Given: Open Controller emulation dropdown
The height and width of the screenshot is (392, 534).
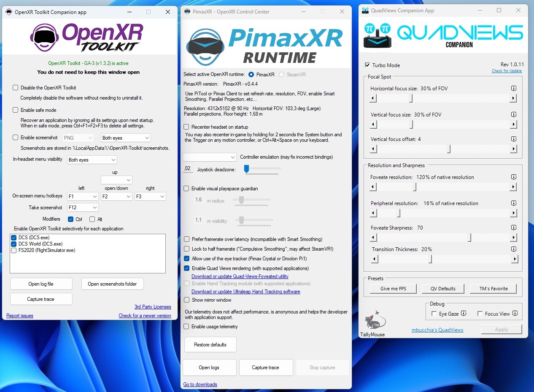Looking at the screenshot, I should pyautogui.click(x=210, y=157).
